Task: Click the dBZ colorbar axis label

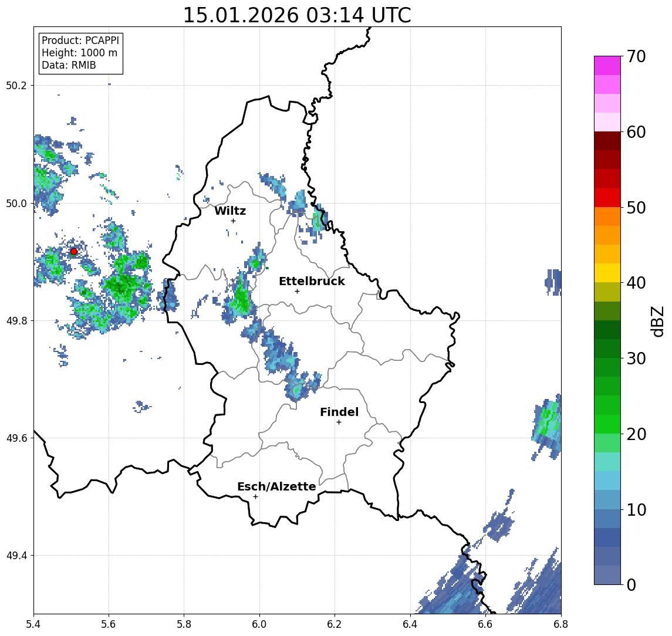Action: pyautogui.click(x=657, y=320)
